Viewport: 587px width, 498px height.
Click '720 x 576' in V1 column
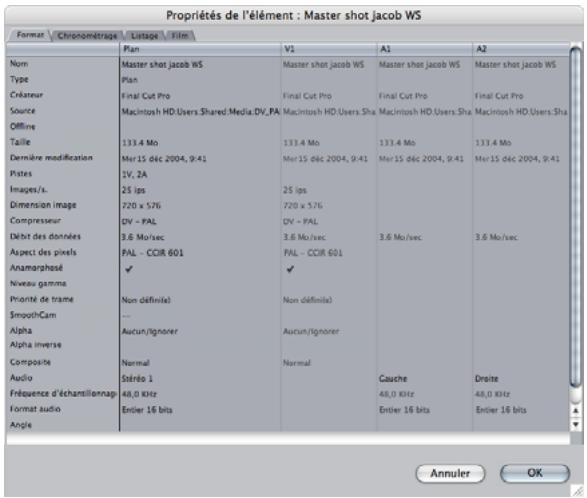coord(302,206)
